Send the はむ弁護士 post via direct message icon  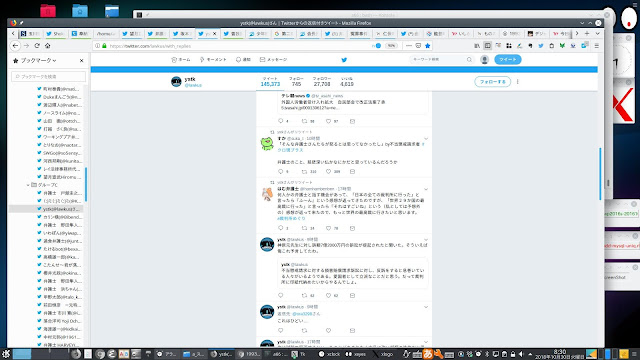(x=352, y=228)
